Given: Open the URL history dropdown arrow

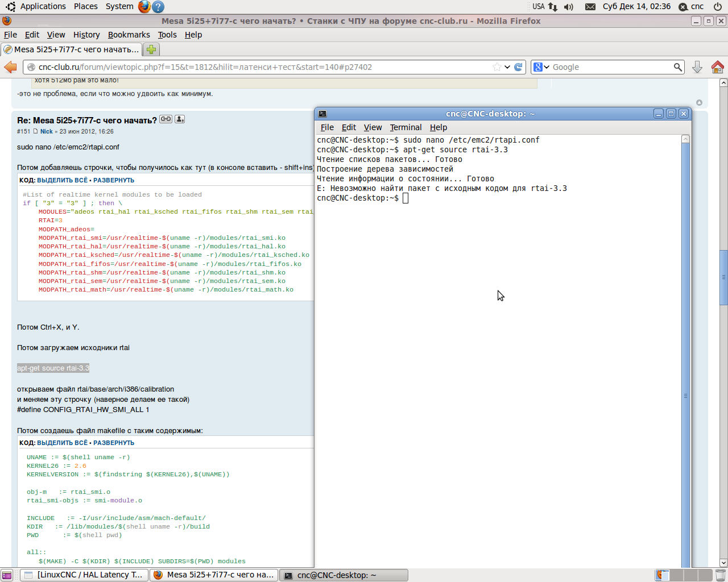Looking at the screenshot, I should [x=507, y=67].
